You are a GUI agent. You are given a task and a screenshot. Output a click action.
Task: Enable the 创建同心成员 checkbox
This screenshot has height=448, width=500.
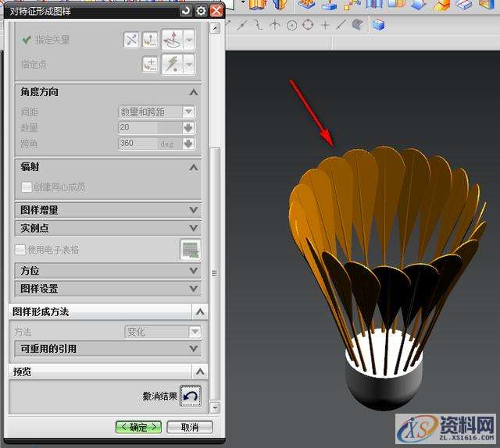[x=27, y=187]
